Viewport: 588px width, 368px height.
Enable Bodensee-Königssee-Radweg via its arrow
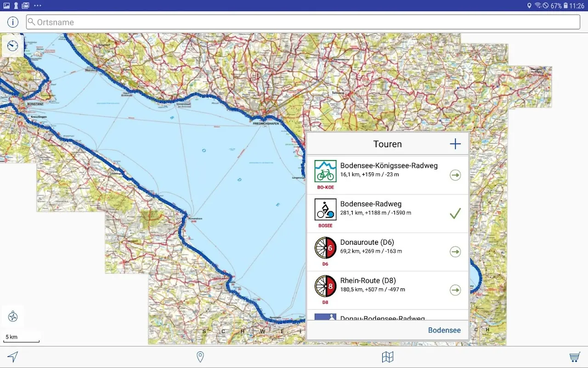tap(455, 175)
